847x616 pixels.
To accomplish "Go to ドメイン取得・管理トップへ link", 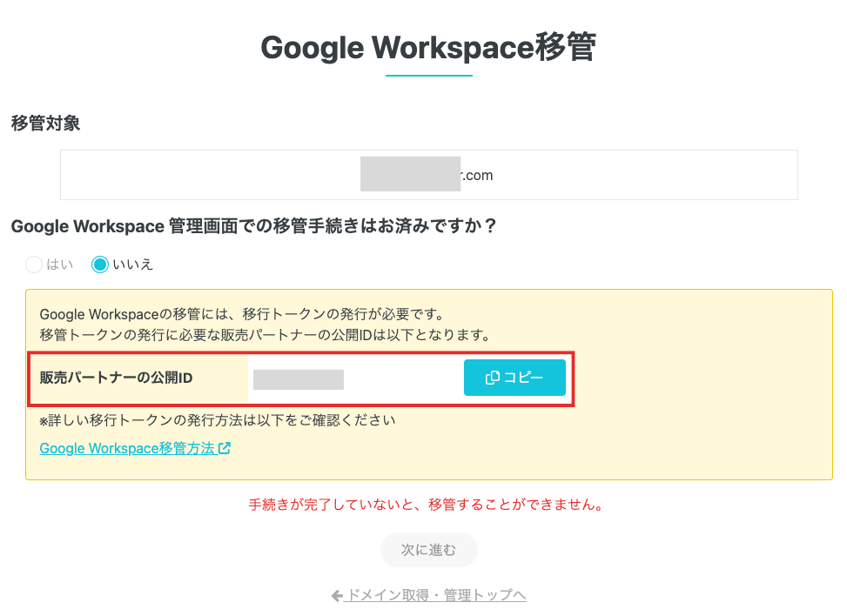I will coord(428,595).
